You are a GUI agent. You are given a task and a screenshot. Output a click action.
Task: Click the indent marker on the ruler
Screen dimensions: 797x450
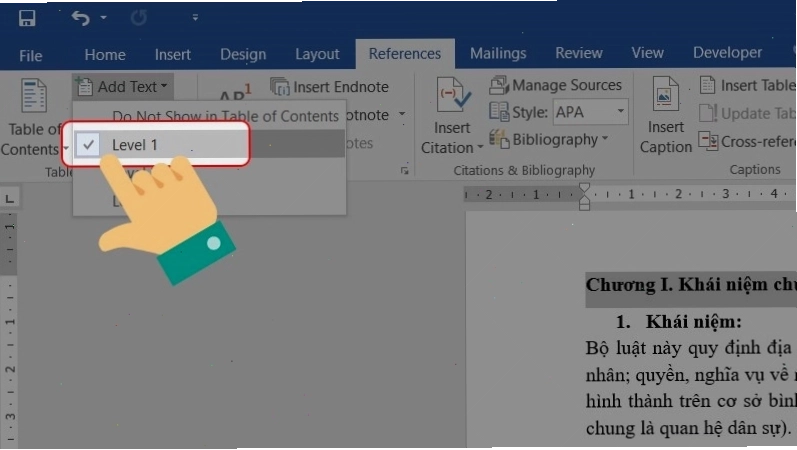click(585, 197)
